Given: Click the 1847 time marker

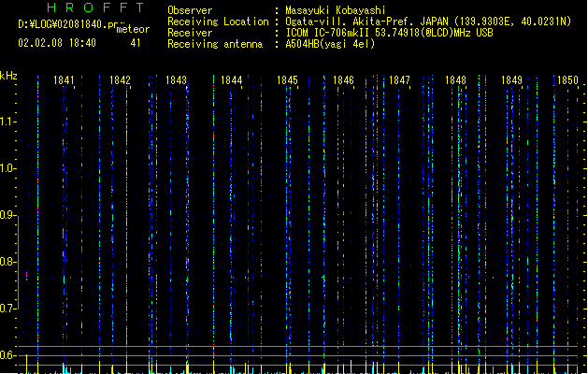Looking at the screenshot, I should 399,80.
